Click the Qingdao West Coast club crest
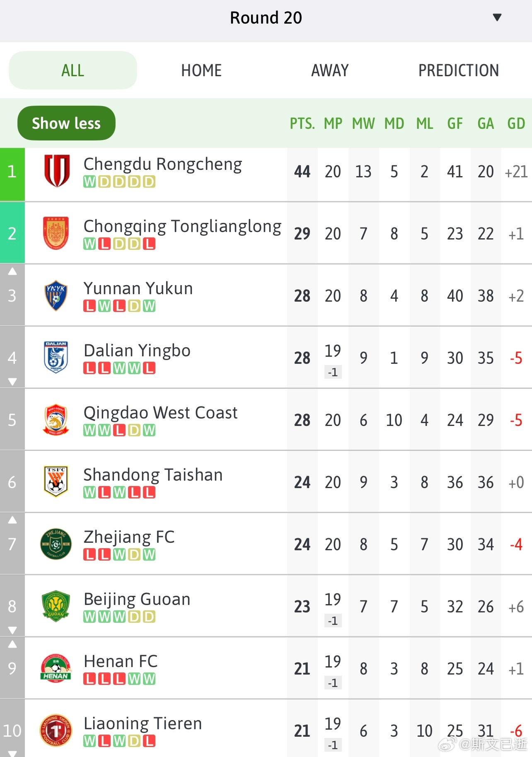 pyautogui.click(x=56, y=419)
